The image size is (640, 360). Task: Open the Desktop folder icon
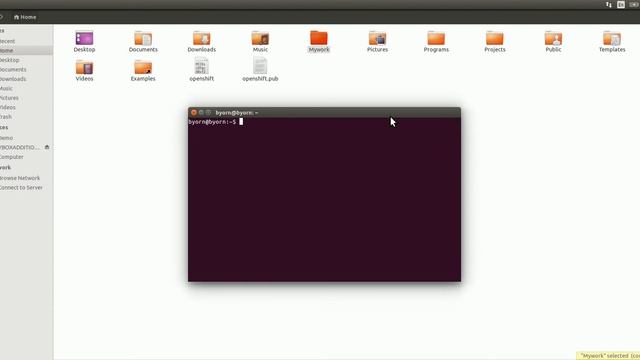pyautogui.click(x=84, y=38)
